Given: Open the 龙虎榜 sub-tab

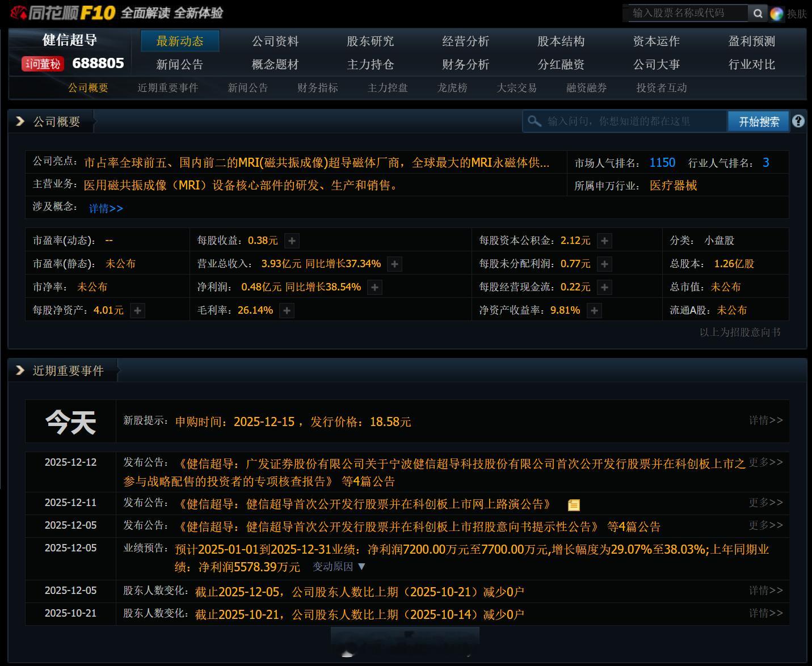Looking at the screenshot, I should 452,88.
